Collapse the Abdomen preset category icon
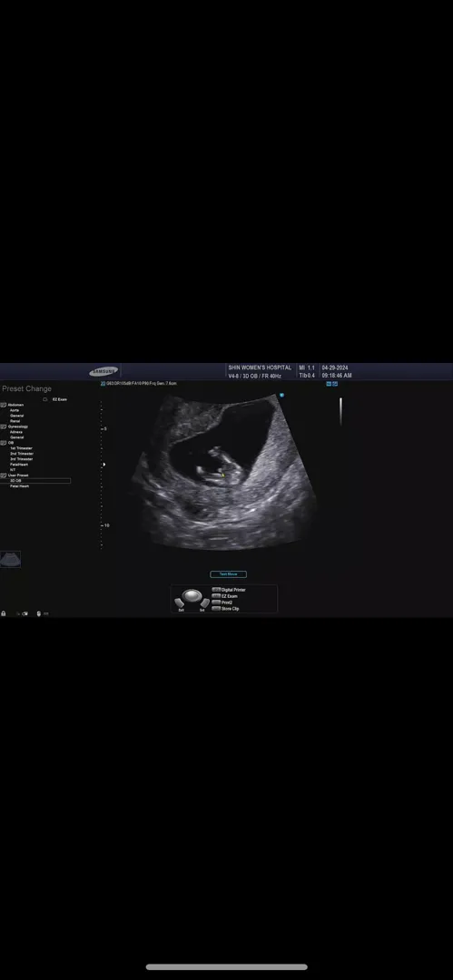453x980 pixels. point(3,405)
